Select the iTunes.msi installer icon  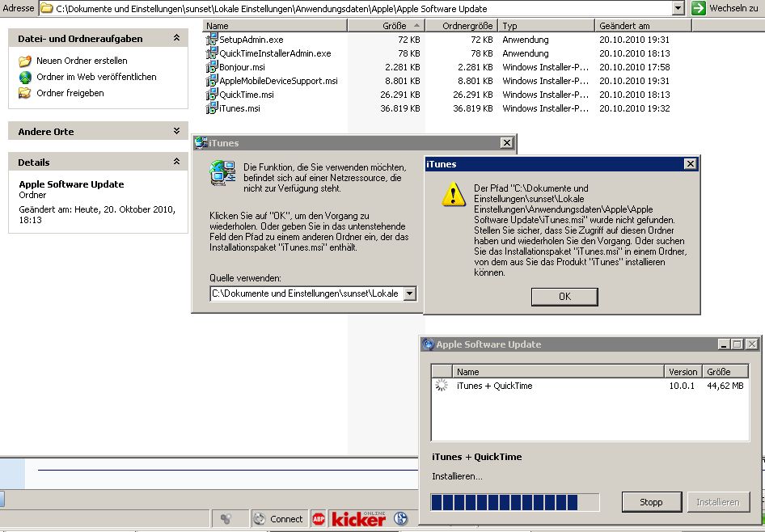pos(212,108)
